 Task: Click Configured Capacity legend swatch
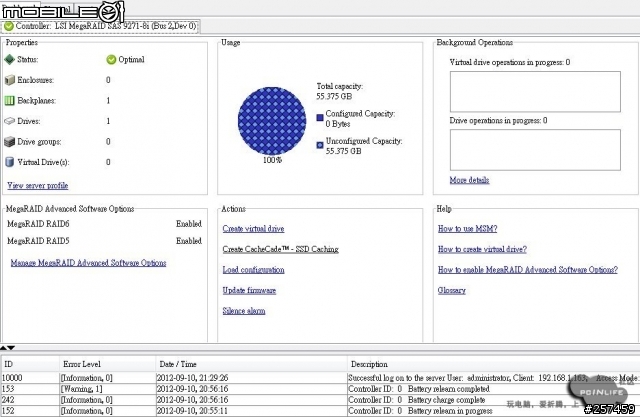[320, 118]
